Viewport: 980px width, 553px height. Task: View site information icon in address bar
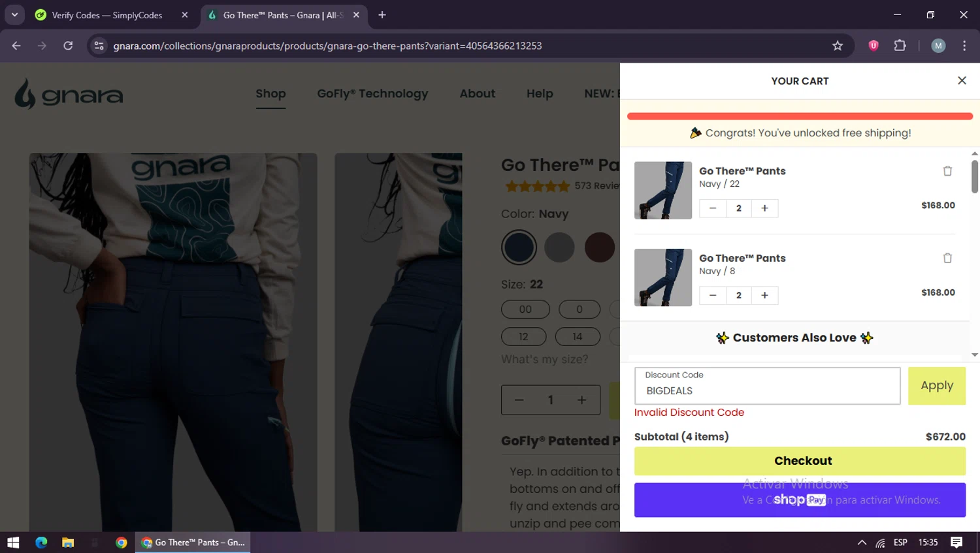point(99,46)
